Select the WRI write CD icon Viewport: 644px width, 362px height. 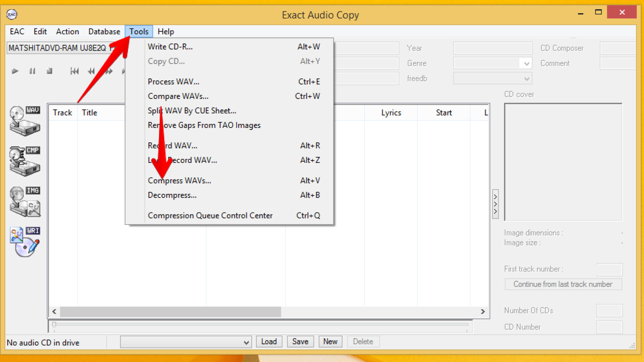coord(25,241)
